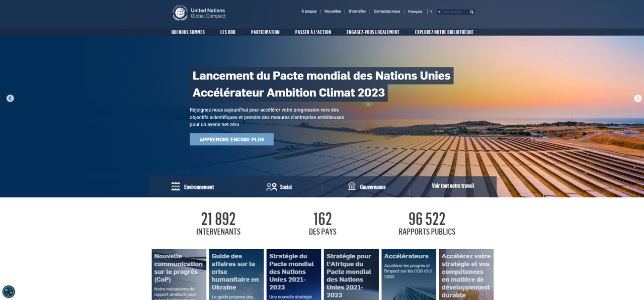The image size is (644, 300).
Task: Open the Participation menu
Action: (x=265, y=32)
